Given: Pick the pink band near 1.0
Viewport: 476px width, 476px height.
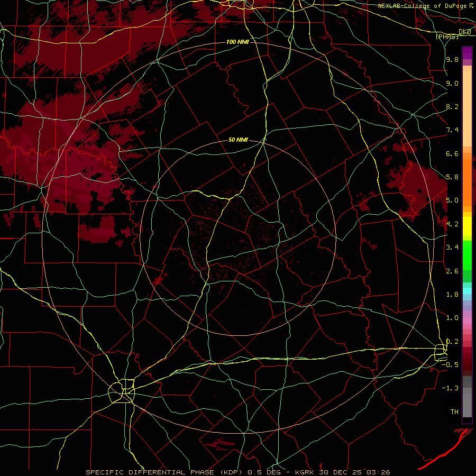Looking at the screenshot, I should [467, 321].
